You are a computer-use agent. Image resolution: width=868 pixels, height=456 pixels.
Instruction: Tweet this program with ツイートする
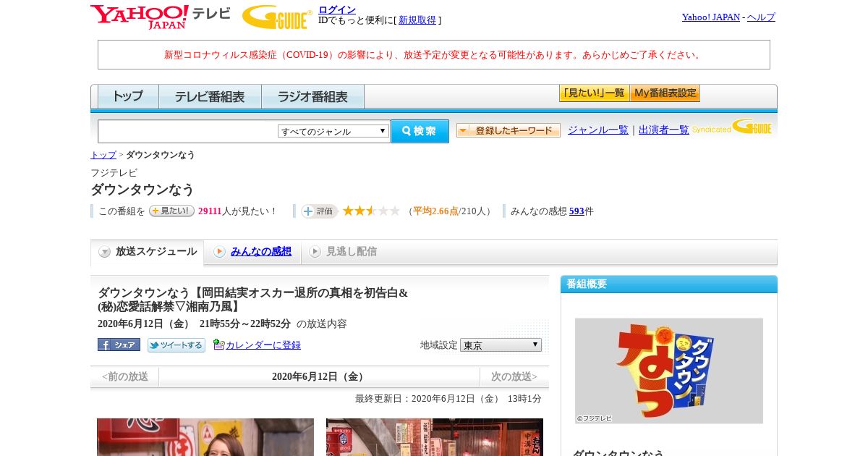point(176,345)
